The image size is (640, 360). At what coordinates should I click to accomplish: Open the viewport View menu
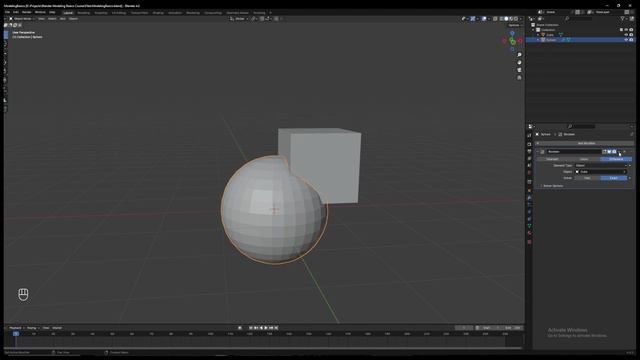pos(41,19)
